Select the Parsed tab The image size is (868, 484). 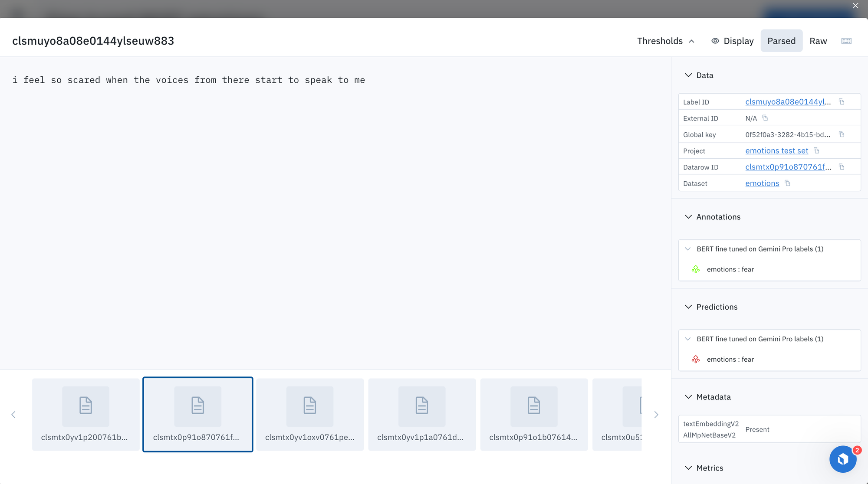[x=781, y=41]
